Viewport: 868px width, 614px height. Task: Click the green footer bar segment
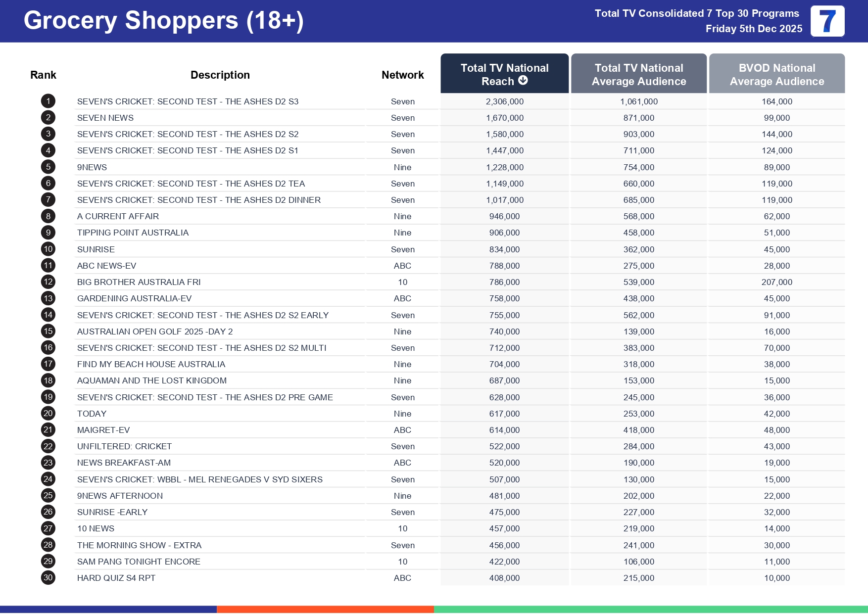(x=650, y=609)
